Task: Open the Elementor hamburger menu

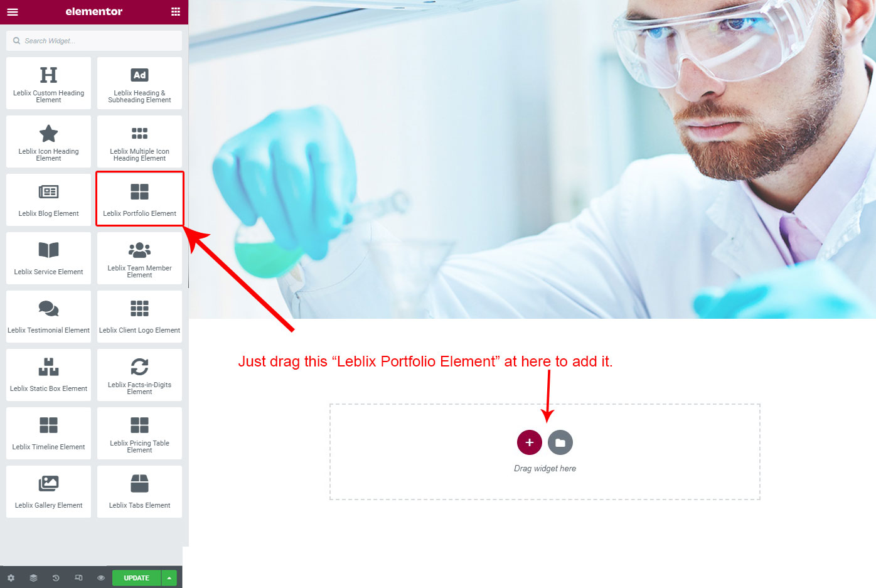Action: point(12,12)
